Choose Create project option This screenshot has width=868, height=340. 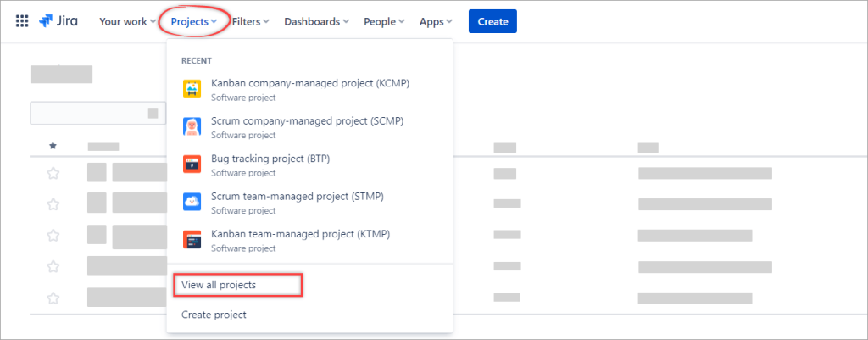pyautogui.click(x=214, y=315)
